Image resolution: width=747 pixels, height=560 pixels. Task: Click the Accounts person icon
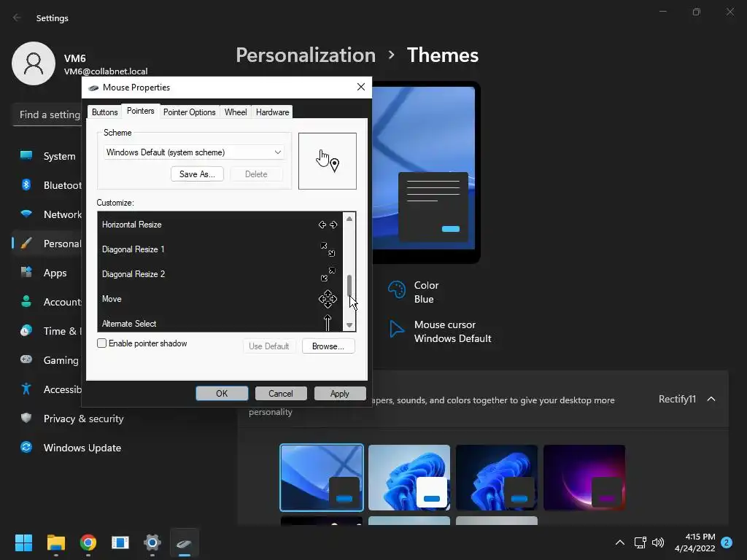click(26, 301)
